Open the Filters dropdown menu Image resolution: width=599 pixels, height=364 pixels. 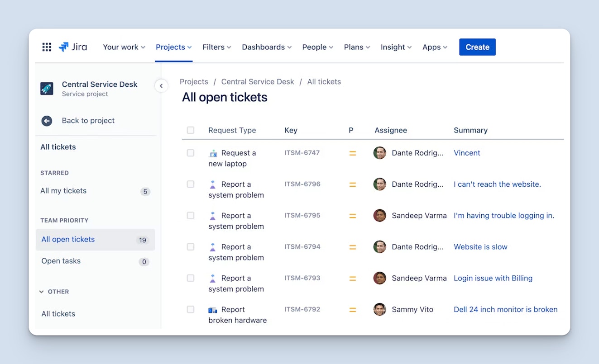[216, 47]
